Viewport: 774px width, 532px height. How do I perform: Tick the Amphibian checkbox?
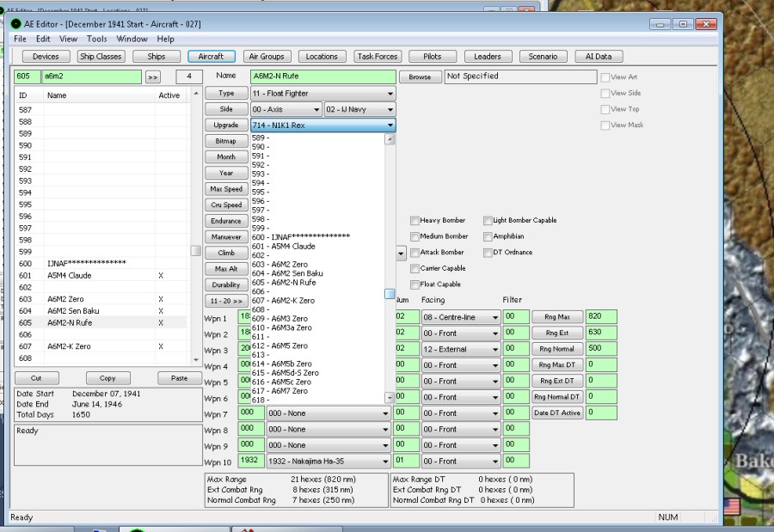(x=488, y=236)
